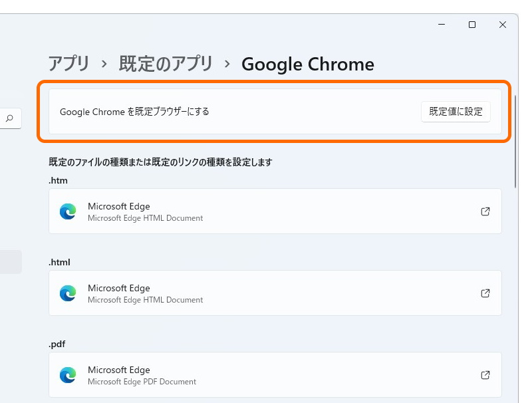532x403 pixels.
Task: Go to アプリ breadcrumb
Action: (69, 64)
